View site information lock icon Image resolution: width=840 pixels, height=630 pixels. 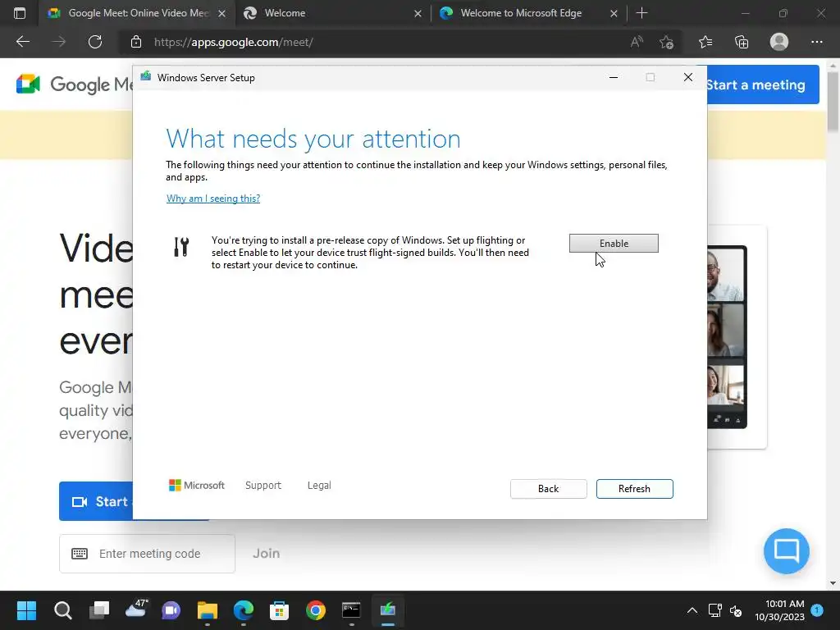point(136,42)
